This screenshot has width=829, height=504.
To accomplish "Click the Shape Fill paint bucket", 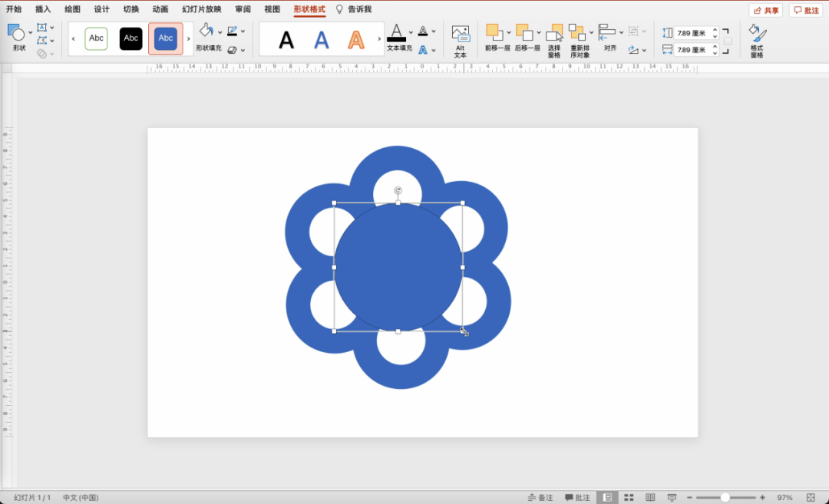I will click(206, 31).
